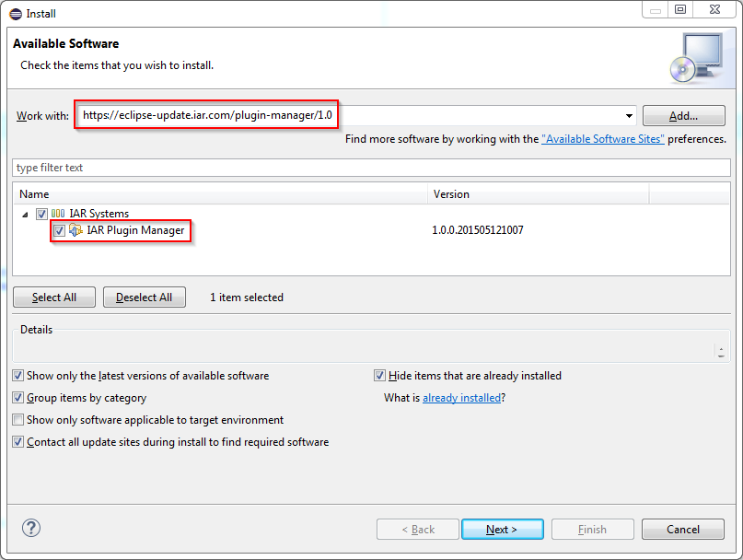
Task: Select the IAR Systems row label
Action: coord(99,214)
